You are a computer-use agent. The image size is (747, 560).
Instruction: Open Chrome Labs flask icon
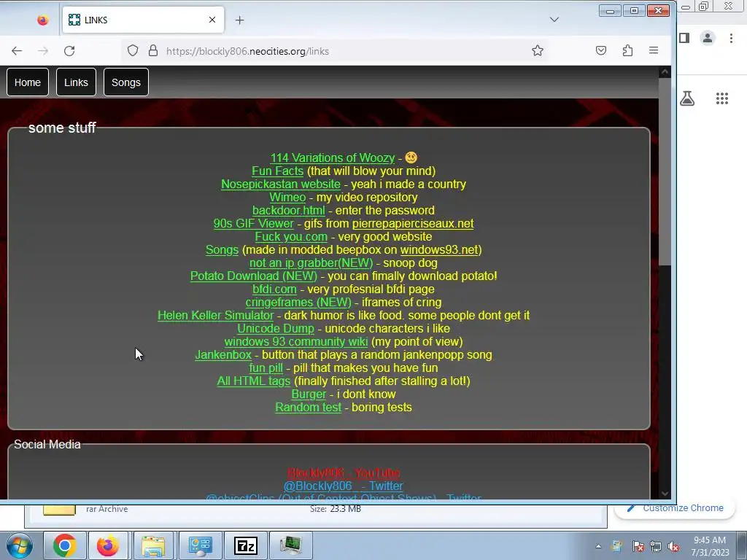(x=687, y=98)
